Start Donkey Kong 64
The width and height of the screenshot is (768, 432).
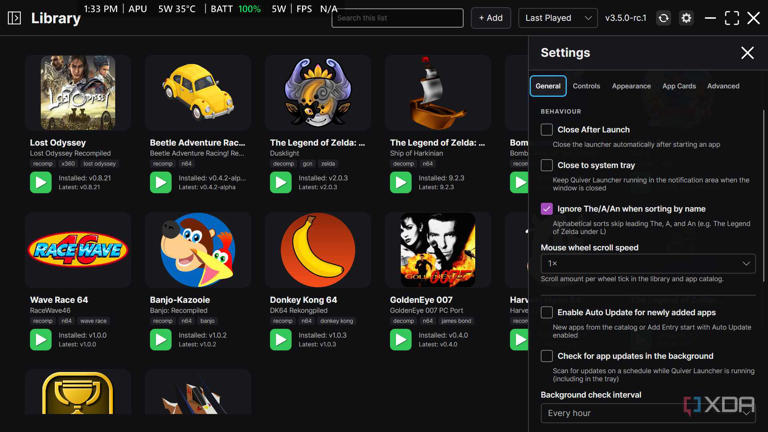[x=281, y=339]
